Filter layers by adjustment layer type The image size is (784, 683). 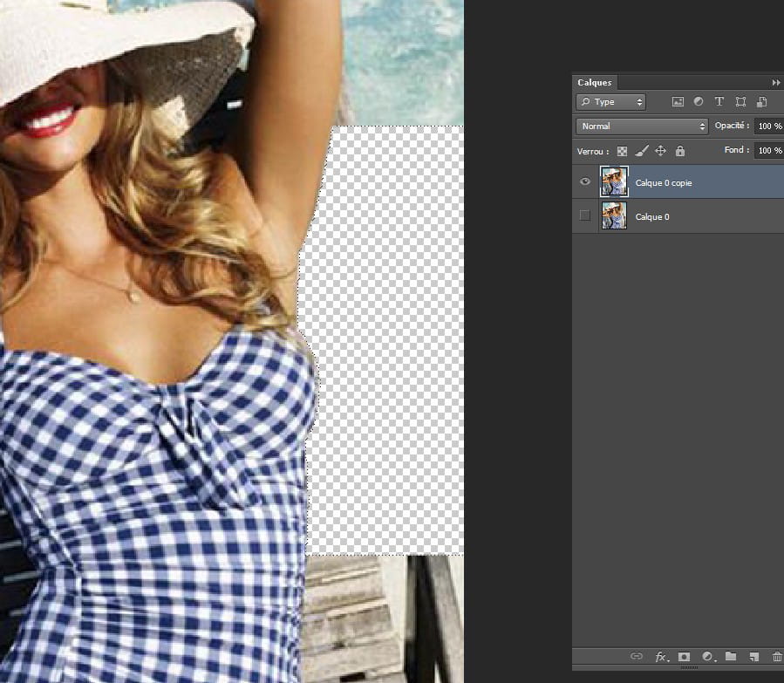(698, 102)
